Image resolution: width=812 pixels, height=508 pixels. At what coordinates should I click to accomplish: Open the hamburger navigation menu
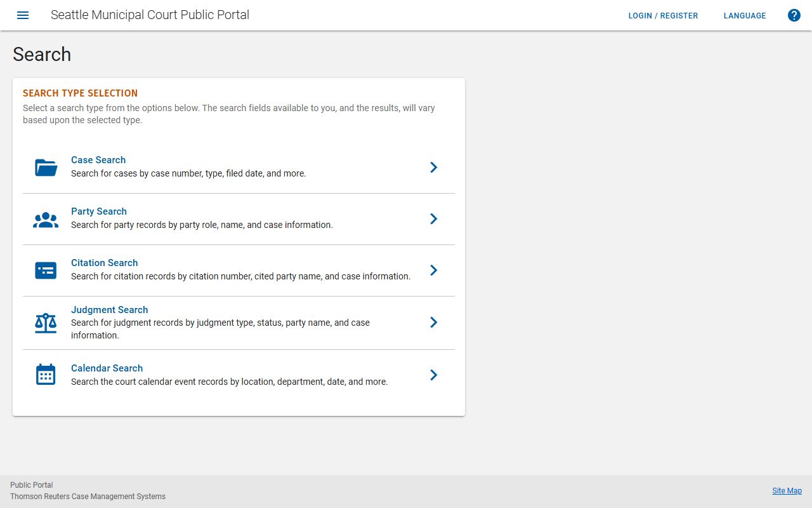pyautogui.click(x=23, y=15)
